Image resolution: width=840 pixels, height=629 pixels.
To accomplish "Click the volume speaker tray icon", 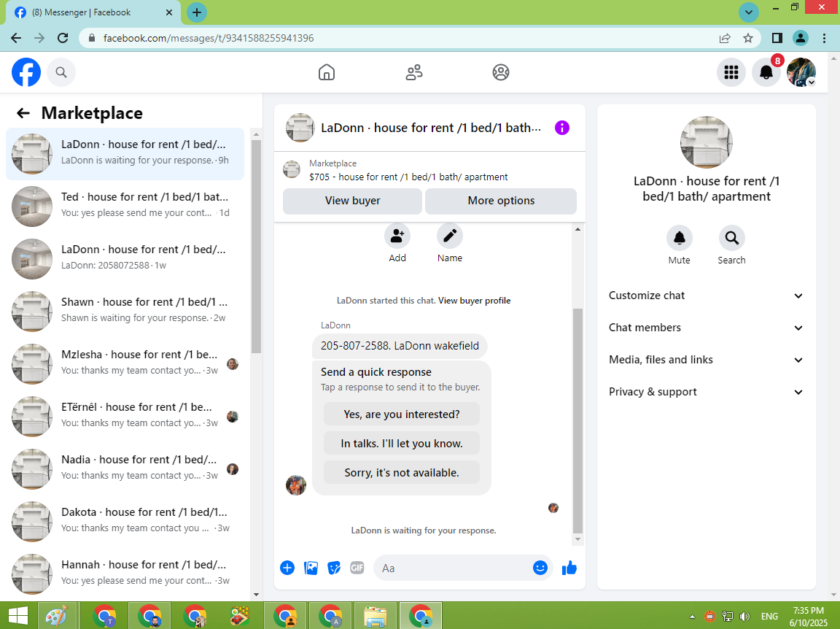I will [x=744, y=616].
